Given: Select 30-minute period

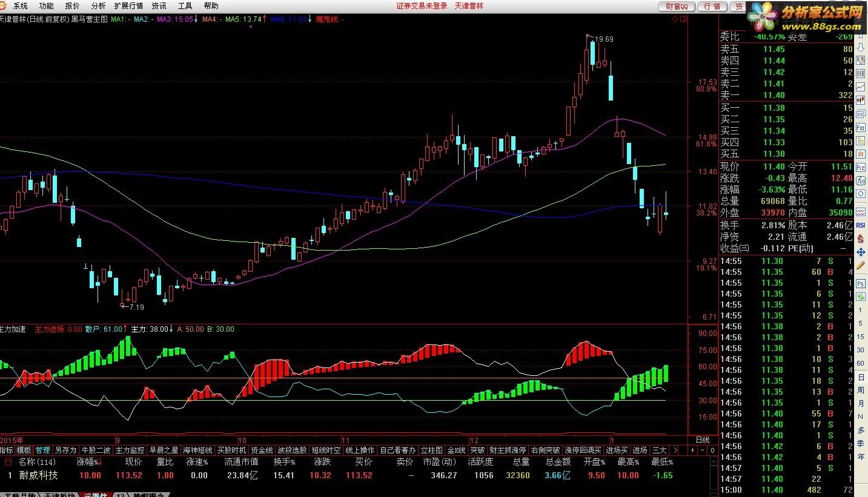Looking at the screenshot, I should (860, 350).
